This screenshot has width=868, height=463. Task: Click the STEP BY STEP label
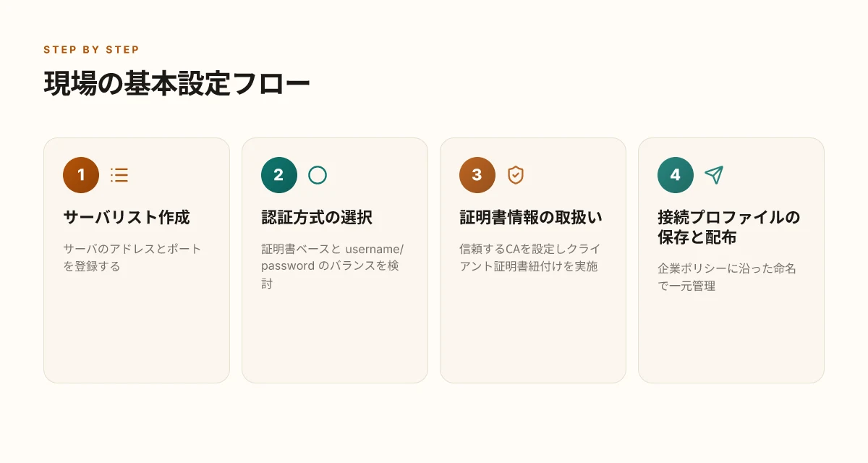click(x=91, y=50)
